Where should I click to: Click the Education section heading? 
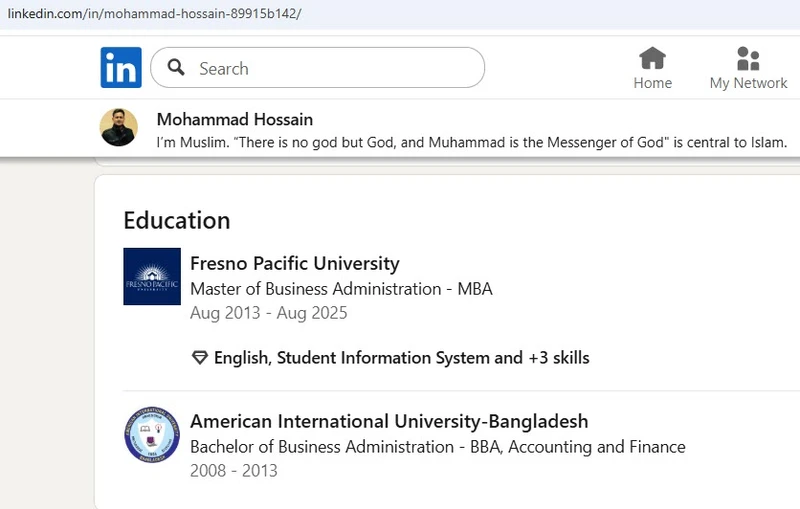tap(177, 220)
